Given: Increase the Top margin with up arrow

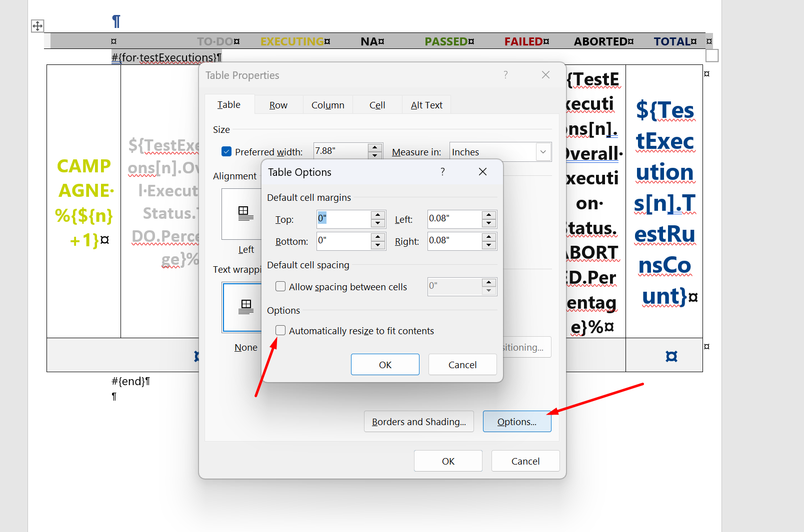Looking at the screenshot, I should [378, 215].
